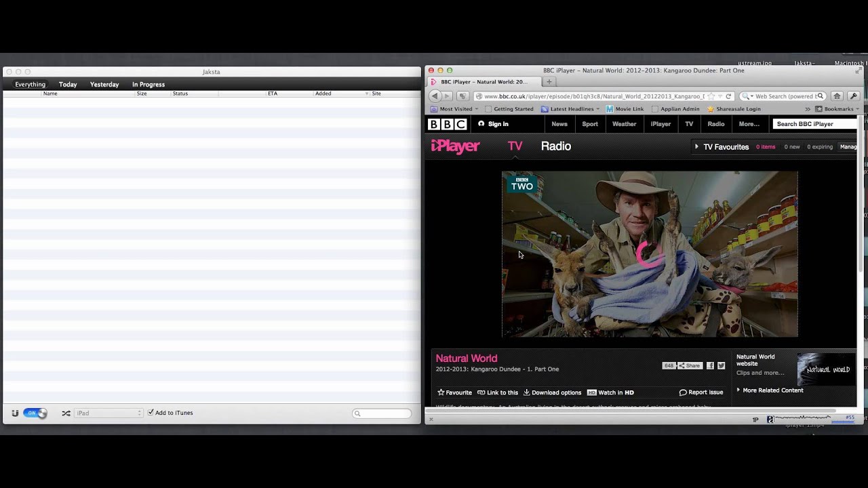This screenshot has width=868, height=488.
Task: Open the Movie Link bookmark
Action: [x=625, y=109]
